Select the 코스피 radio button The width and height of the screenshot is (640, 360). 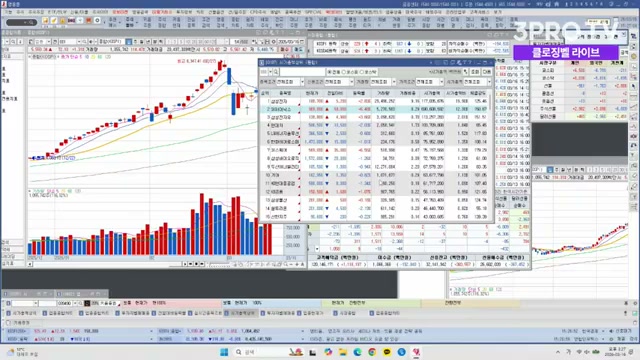pos(344,72)
